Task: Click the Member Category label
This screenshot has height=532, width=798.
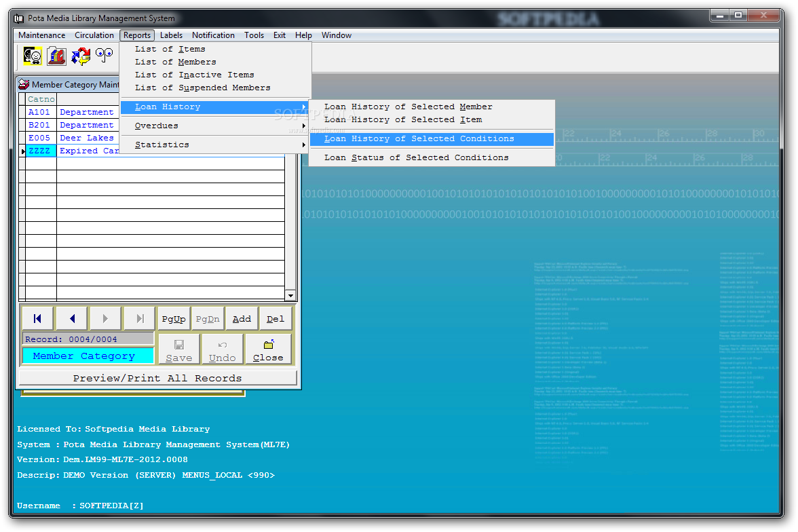Action: point(88,356)
